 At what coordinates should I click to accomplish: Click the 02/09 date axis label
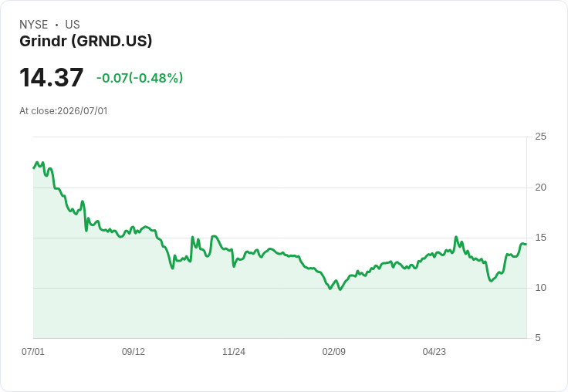coord(334,351)
